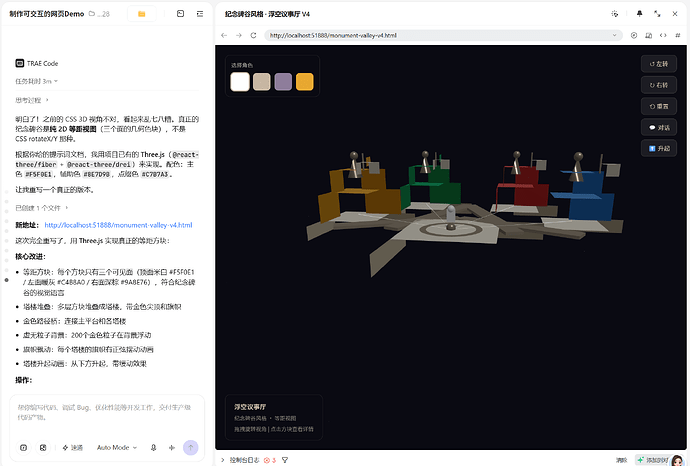Click the chat title ending in Demo
Screen dimensions: 690x466
[47, 14]
